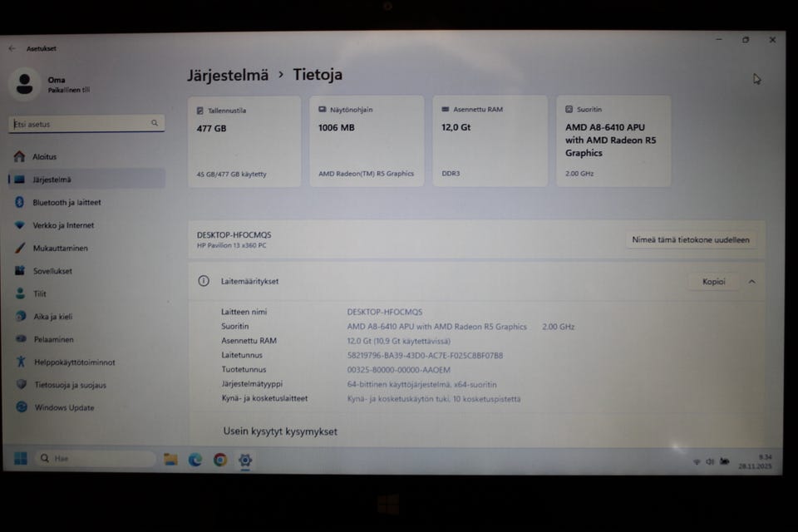Select the Asennettu RAM 12,0 Gt value row
Screen dimensions: 798x532
click(398, 341)
